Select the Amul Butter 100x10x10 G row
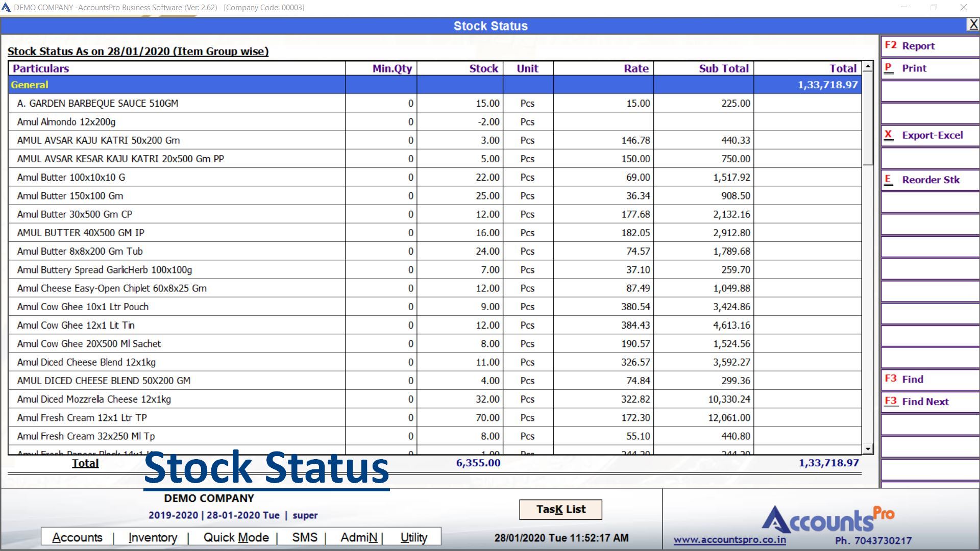 pyautogui.click(x=71, y=178)
